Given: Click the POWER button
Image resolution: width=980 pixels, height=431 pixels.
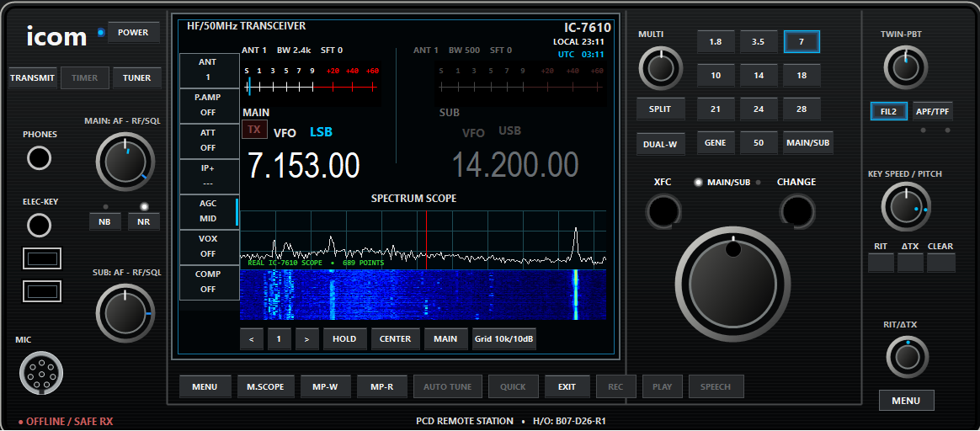Looking at the screenshot, I should (x=134, y=33).
